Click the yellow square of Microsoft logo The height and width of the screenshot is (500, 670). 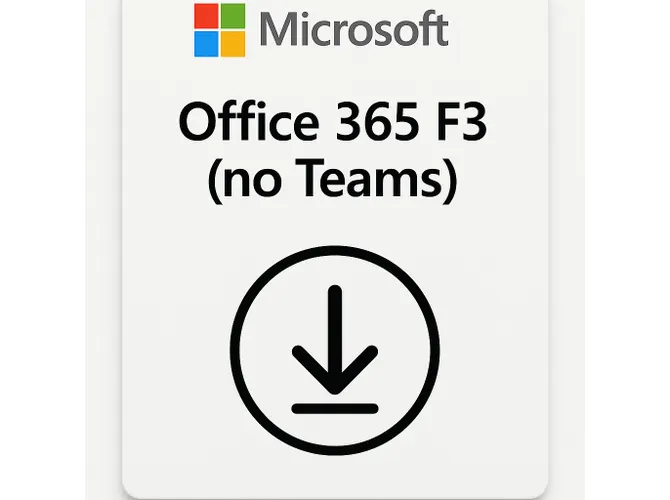click(x=233, y=44)
